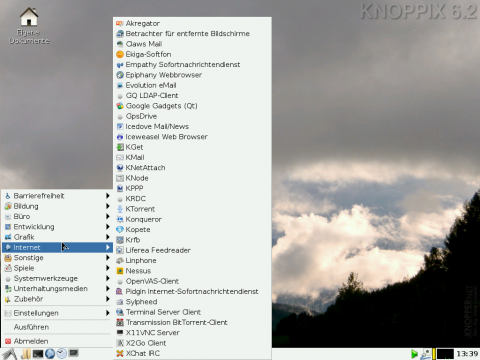480x360 pixels.
Task: Start Epiphany Webbrowser
Action: pos(192,75)
